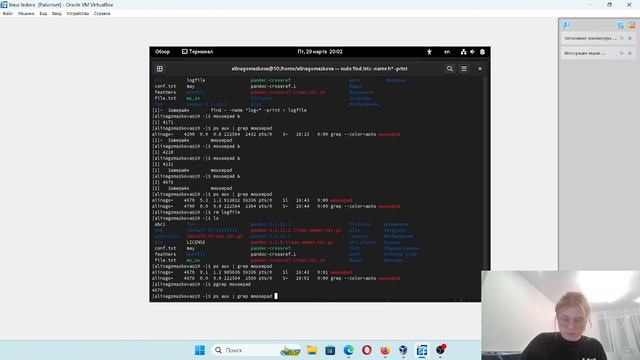Minimize the VirtualBox window
The image size is (640, 360).
click(590, 4)
